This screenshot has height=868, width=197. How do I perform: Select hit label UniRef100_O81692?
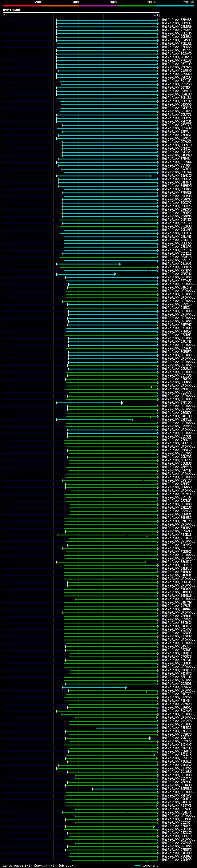[x=177, y=128]
